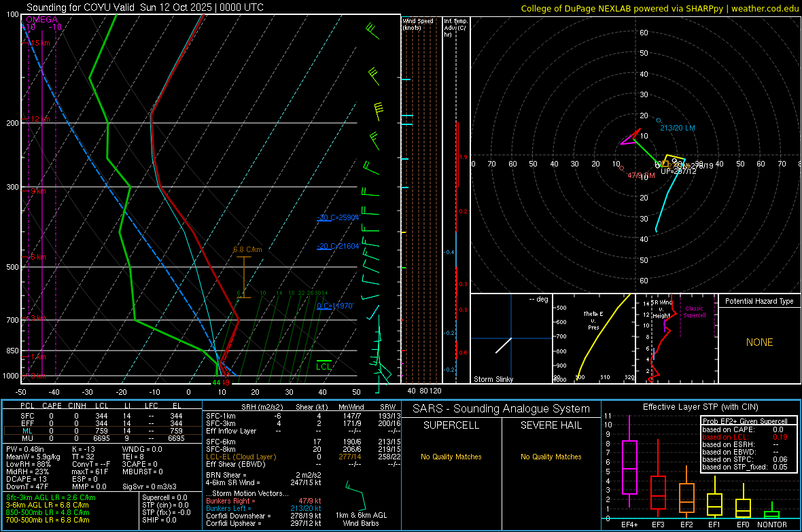Click the '47/9 RM' hodograph label
802x532 pixels.
pos(642,175)
